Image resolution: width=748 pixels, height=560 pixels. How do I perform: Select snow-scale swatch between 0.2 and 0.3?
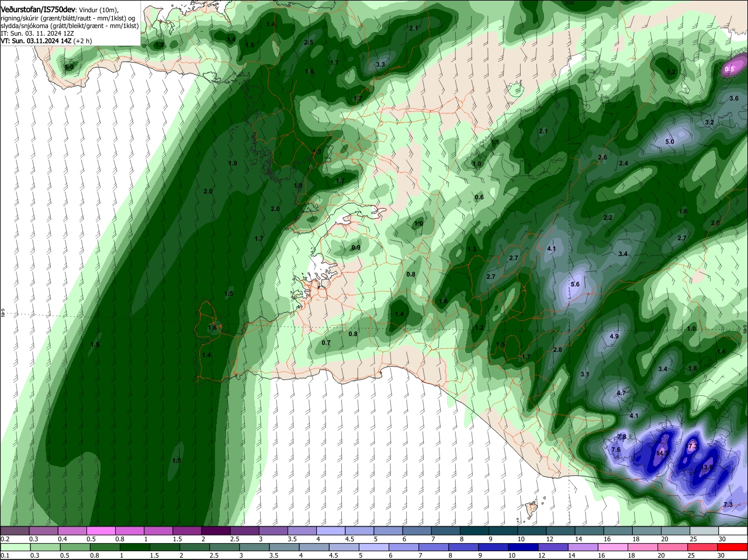pyautogui.click(x=15, y=530)
